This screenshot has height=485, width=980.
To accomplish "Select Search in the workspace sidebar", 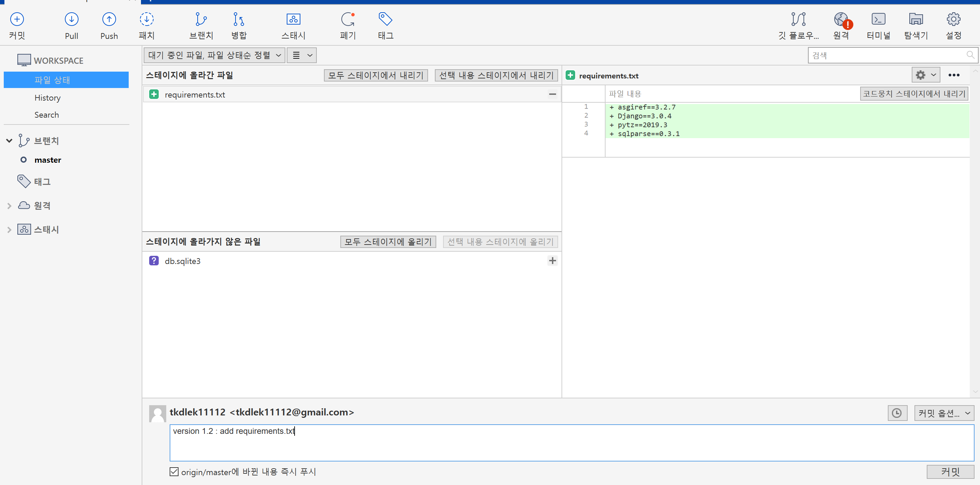I will [x=46, y=115].
